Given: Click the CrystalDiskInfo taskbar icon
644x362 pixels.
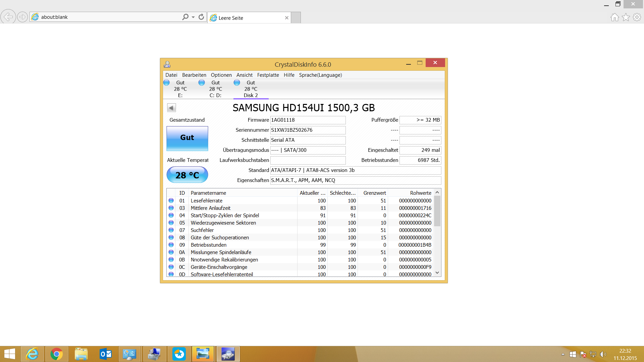Looking at the screenshot, I should click(228, 354).
